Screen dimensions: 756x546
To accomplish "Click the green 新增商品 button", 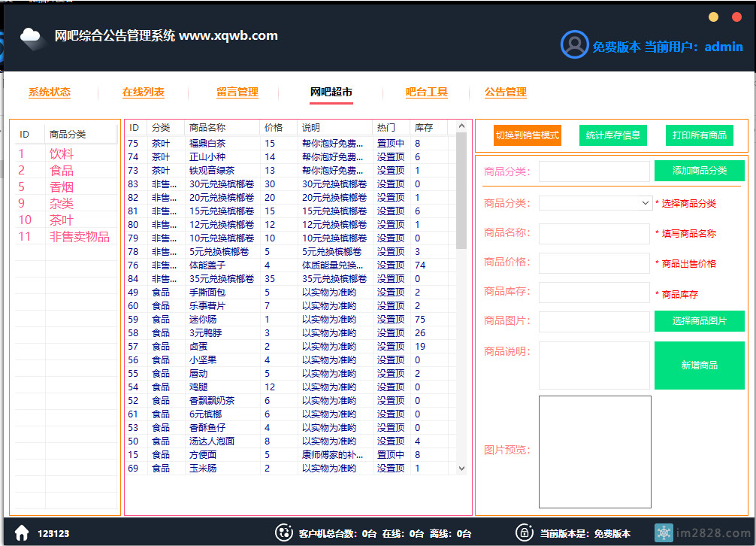I will pos(699,366).
